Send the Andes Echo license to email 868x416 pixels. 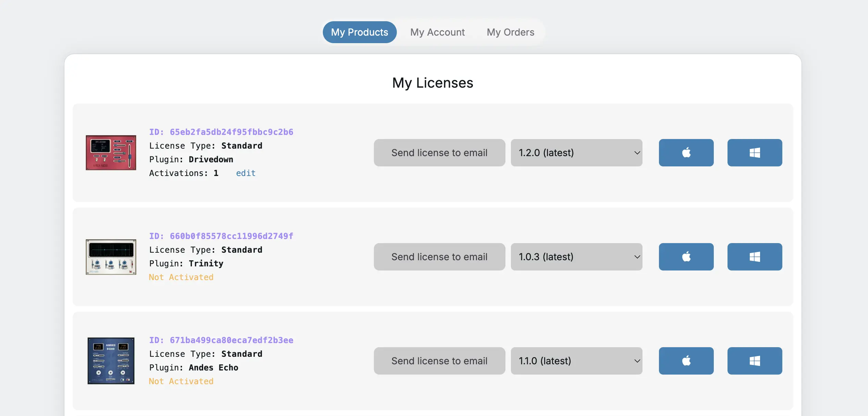[x=439, y=361]
